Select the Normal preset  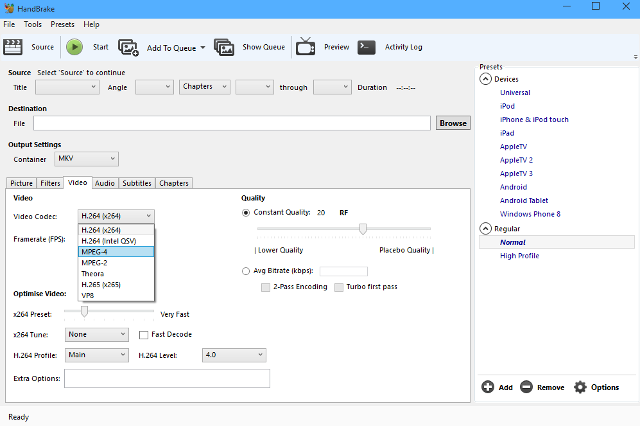tap(557, 242)
